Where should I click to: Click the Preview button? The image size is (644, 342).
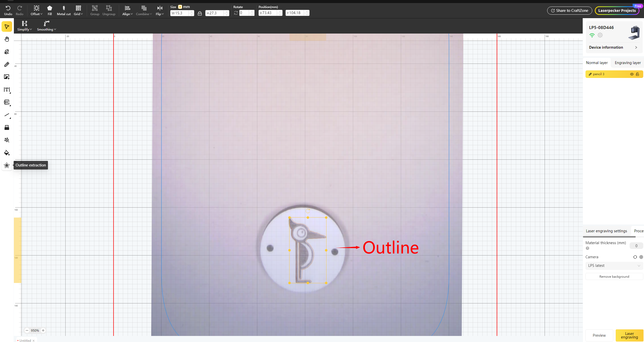(x=599, y=335)
